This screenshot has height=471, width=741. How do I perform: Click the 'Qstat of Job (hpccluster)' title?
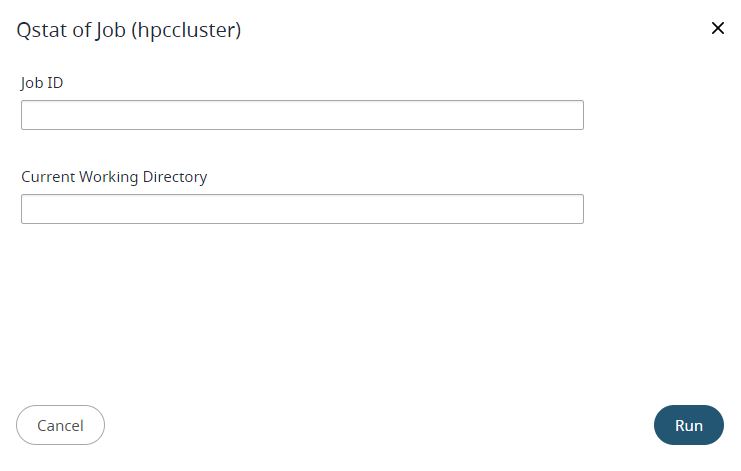tap(129, 31)
